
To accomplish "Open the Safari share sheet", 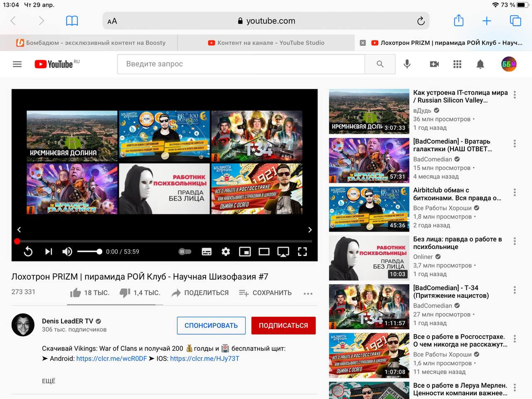I will [x=458, y=20].
